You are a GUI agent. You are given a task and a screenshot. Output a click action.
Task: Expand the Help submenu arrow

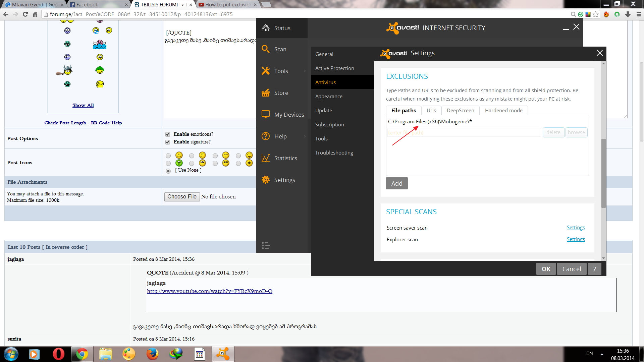pyautogui.click(x=305, y=136)
